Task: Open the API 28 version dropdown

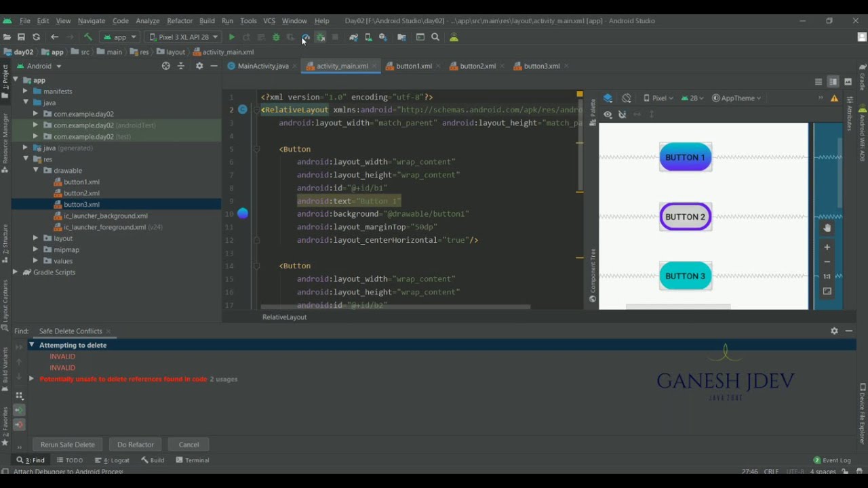Action: 693,98
